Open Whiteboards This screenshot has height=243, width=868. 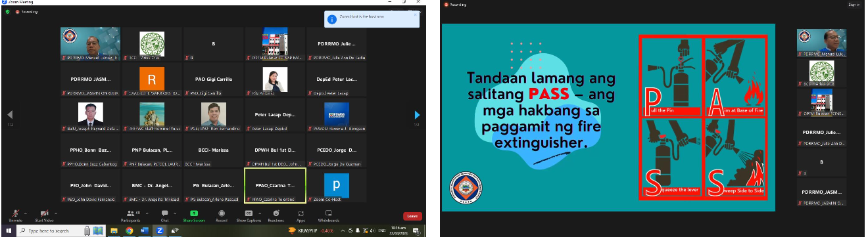click(329, 215)
